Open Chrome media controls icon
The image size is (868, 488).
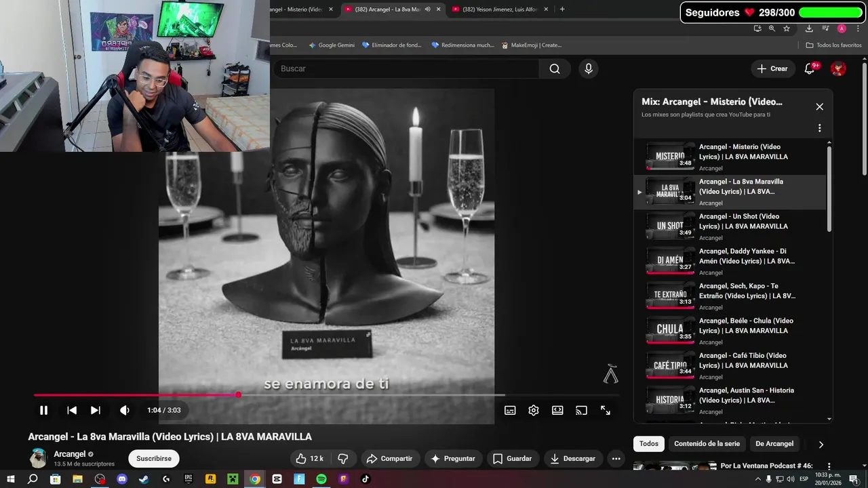pos(825,28)
